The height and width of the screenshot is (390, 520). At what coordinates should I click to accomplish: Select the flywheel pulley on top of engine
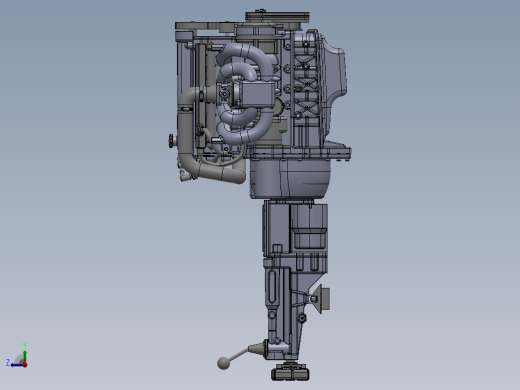click(277, 17)
